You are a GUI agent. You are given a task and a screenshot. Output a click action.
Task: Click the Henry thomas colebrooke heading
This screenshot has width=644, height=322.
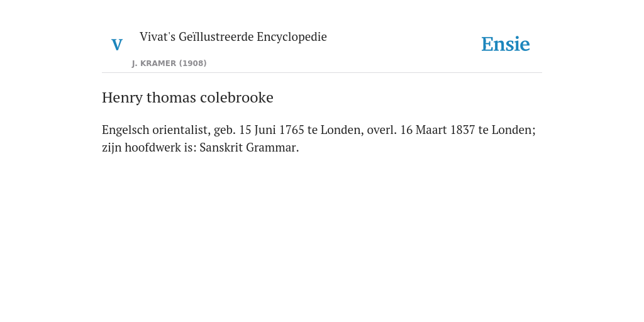[187, 97]
